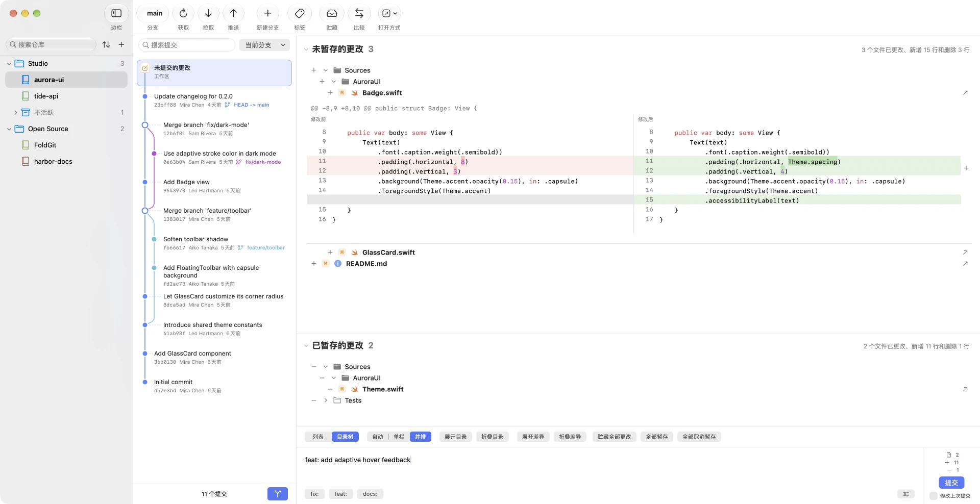Open commit message options icon
The height and width of the screenshot is (504, 980).
pos(906,494)
